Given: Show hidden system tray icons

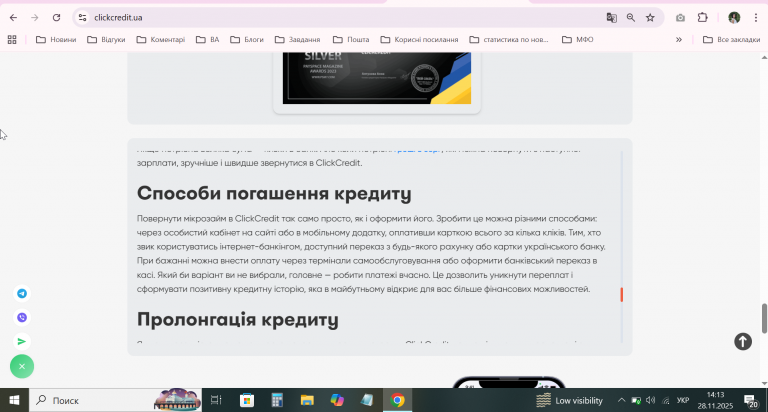Looking at the screenshot, I should 621,400.
